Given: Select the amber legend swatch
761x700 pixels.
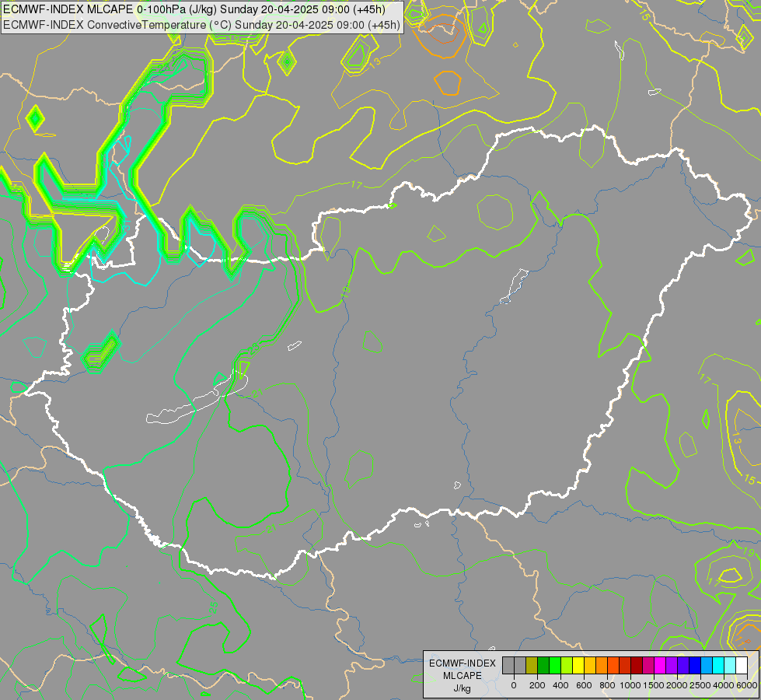Looking at the screenshot, I should [590, 665].
